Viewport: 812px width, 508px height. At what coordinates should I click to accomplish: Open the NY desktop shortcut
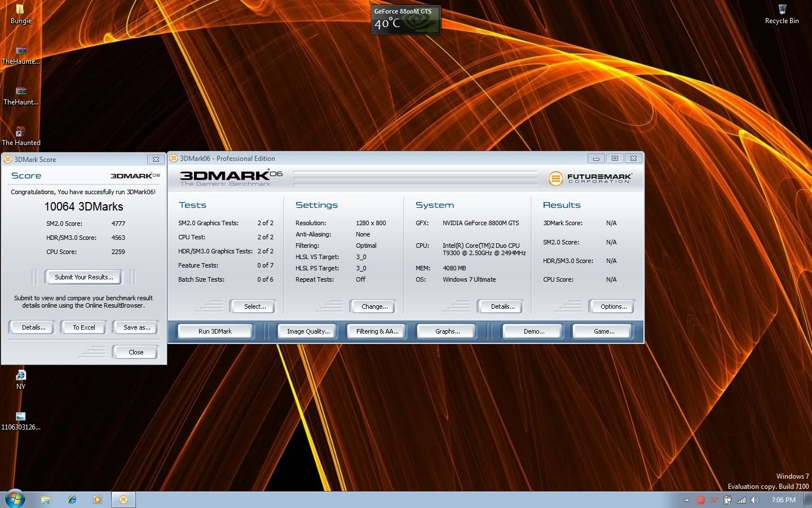click(x=21, y=380)
